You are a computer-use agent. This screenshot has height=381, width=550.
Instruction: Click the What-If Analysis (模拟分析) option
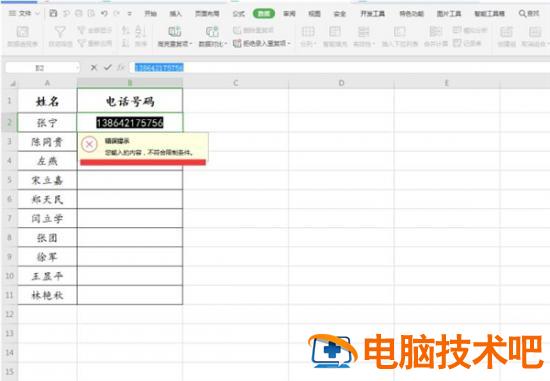470,30
